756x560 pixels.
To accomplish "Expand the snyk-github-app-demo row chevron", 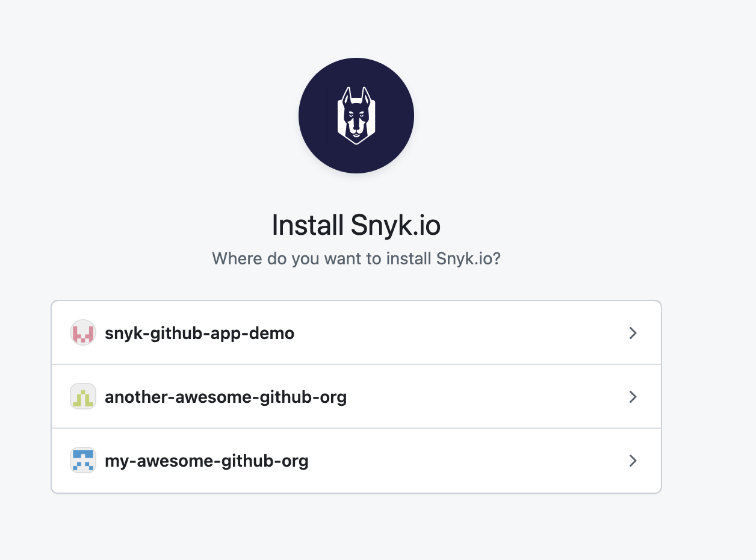I will pyautogui.click(x=633, y=332).
